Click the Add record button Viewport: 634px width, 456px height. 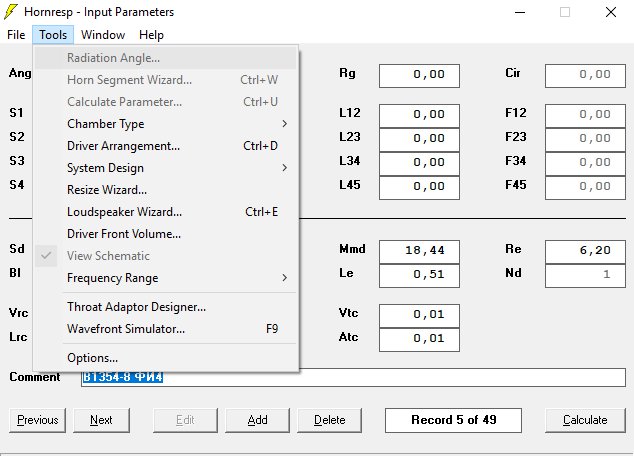[x=258, y=420]
